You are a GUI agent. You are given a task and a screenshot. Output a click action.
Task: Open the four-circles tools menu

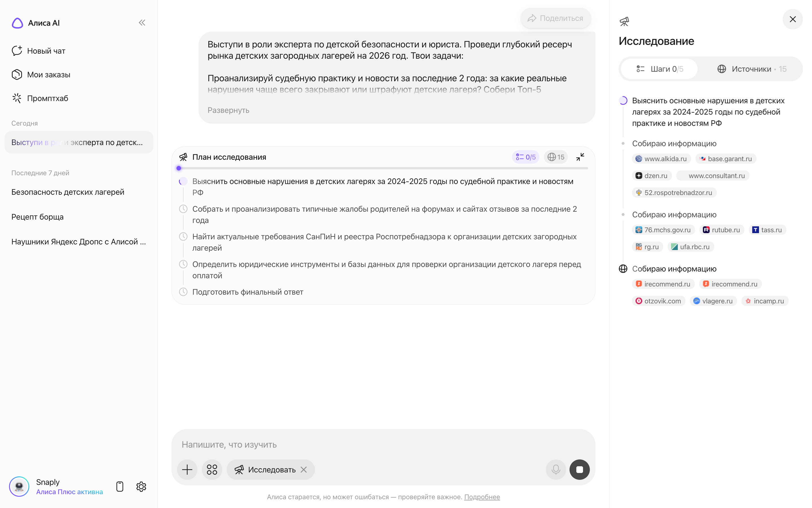[x=212, y=469]
